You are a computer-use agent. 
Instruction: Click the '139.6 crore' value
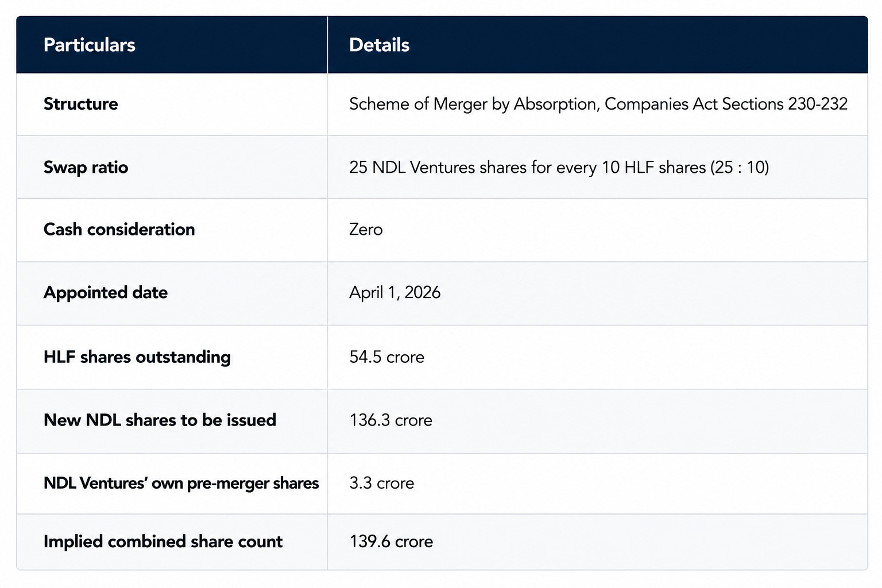[392, 541]
